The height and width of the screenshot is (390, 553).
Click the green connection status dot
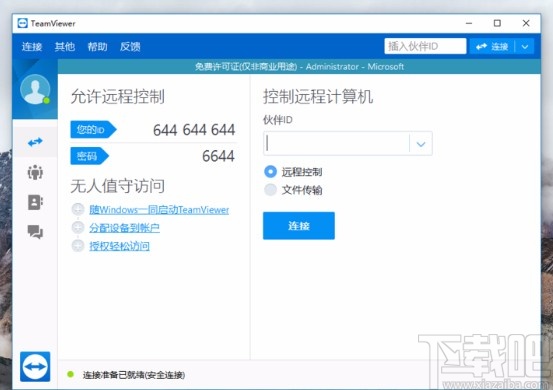pos(70,374)
